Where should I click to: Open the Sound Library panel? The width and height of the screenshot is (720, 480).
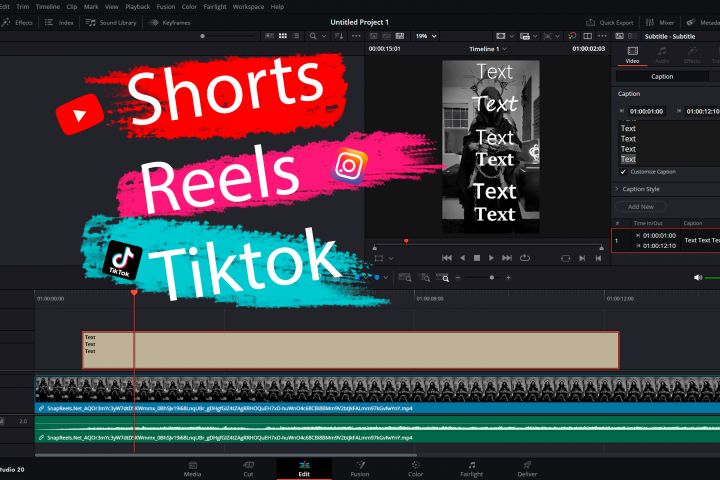(x=111, y=23)
